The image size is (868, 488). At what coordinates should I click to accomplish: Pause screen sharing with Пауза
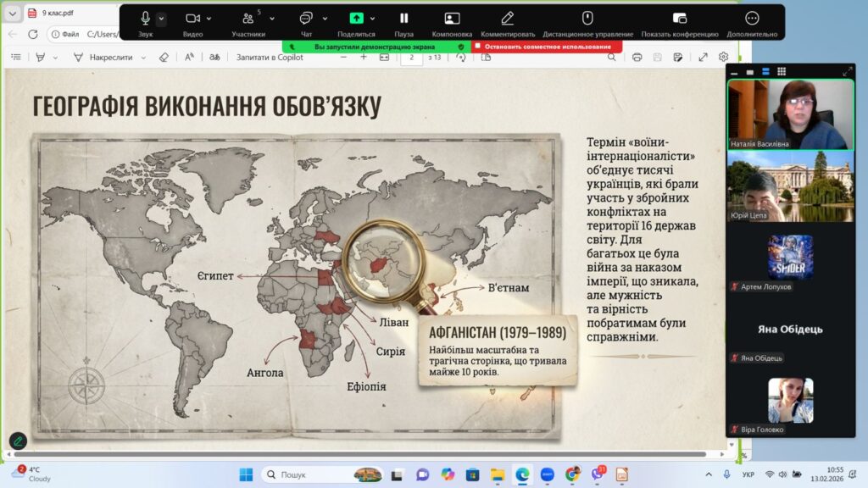404,18
